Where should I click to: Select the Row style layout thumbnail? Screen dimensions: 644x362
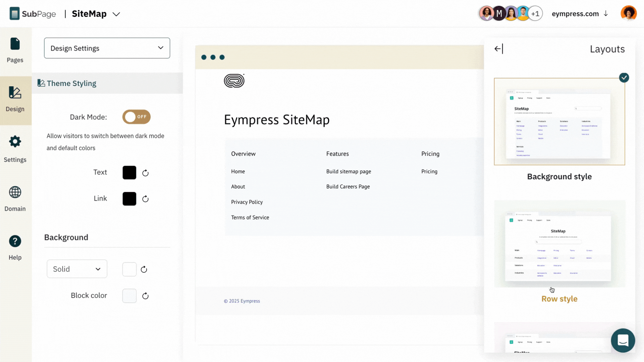point(559,244)
